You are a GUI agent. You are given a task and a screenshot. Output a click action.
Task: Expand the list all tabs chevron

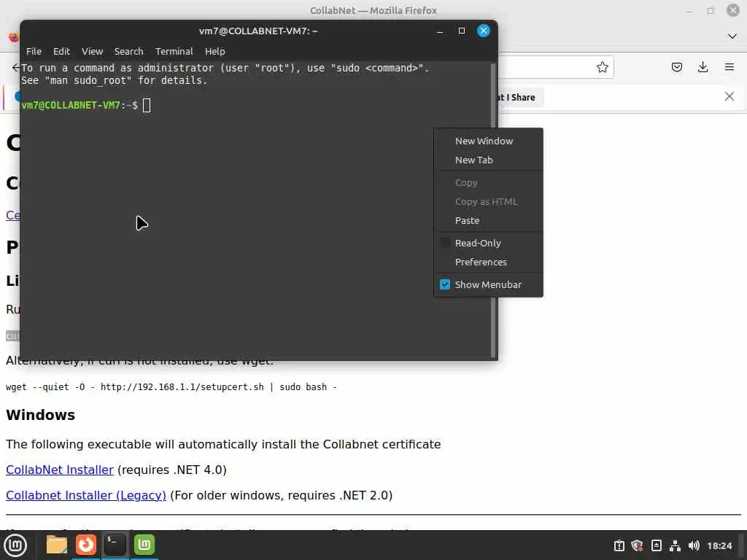click(732, 36)
